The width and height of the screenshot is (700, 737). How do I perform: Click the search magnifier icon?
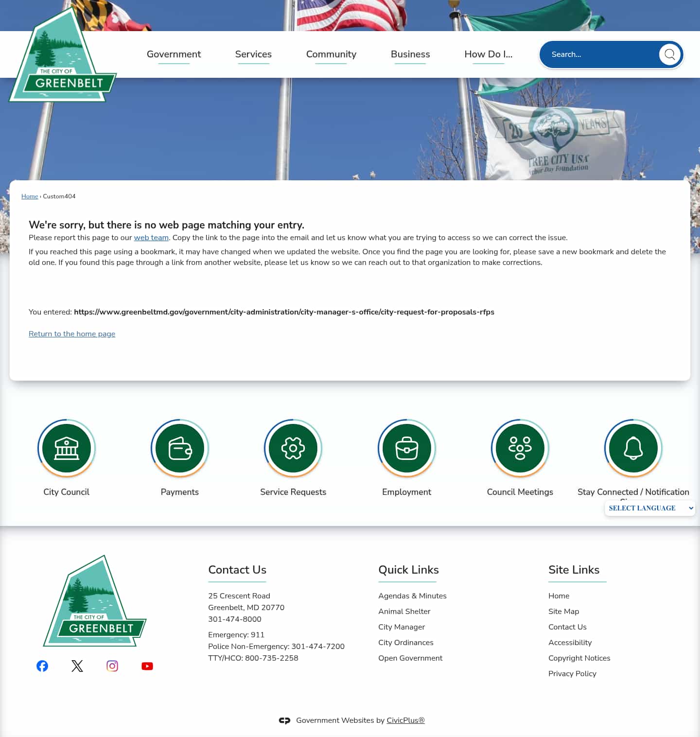670,54
